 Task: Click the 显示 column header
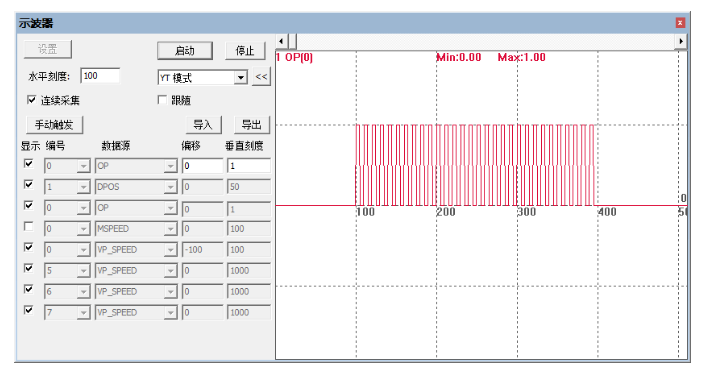pos(31,146)
